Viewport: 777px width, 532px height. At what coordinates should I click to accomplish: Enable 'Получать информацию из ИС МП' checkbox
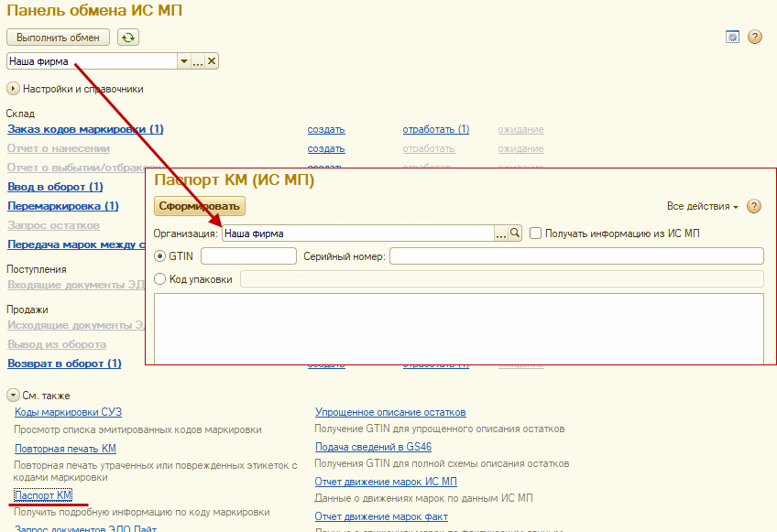pos(536,233)
